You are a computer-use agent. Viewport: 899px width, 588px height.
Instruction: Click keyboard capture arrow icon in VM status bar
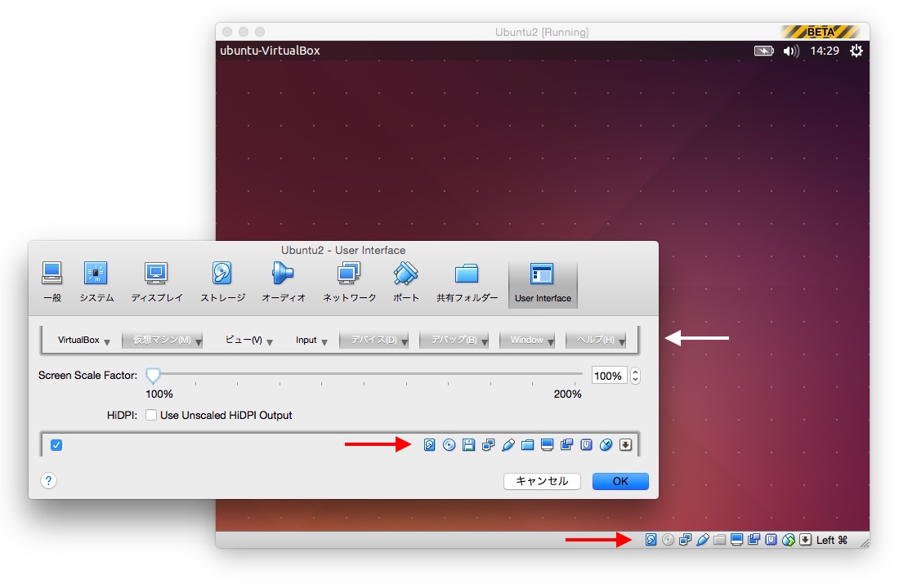[806, 540]
